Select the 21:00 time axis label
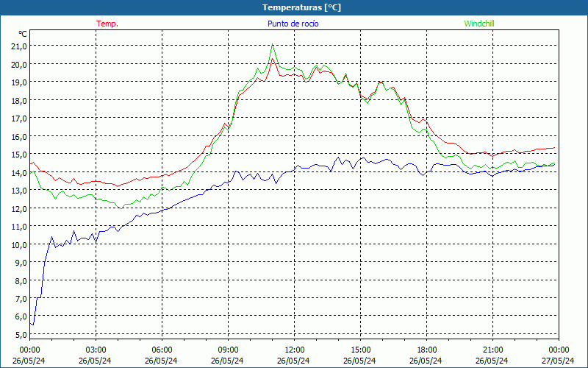 [492, 350]
